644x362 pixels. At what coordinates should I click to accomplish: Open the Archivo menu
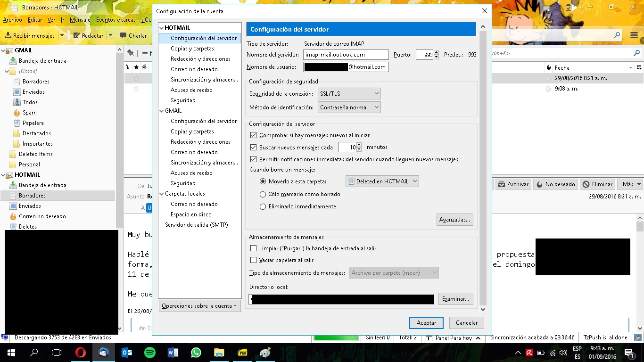pos(12,20)
